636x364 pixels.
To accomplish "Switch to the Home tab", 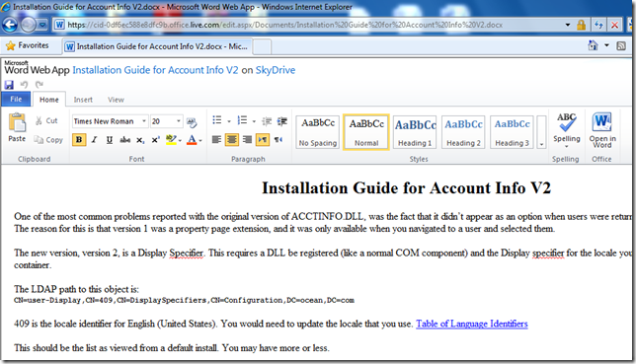I will [x=49, y=100].
